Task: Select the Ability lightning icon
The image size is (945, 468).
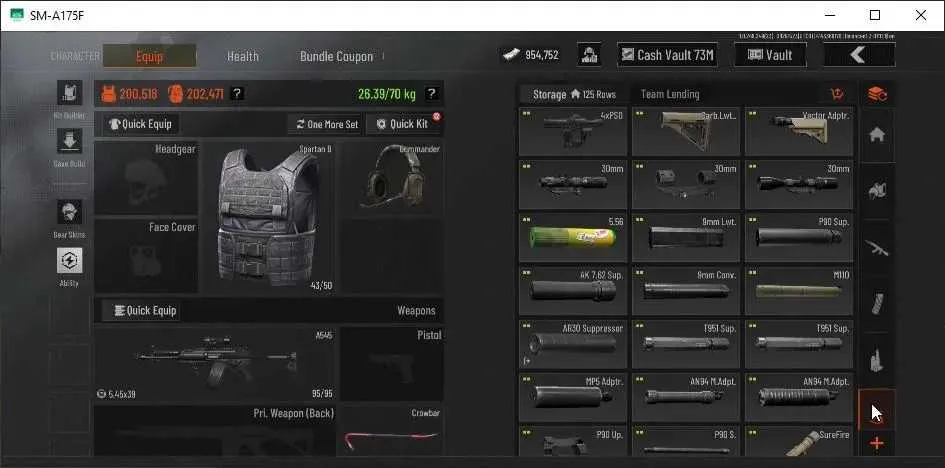Action: coord(70,260)
